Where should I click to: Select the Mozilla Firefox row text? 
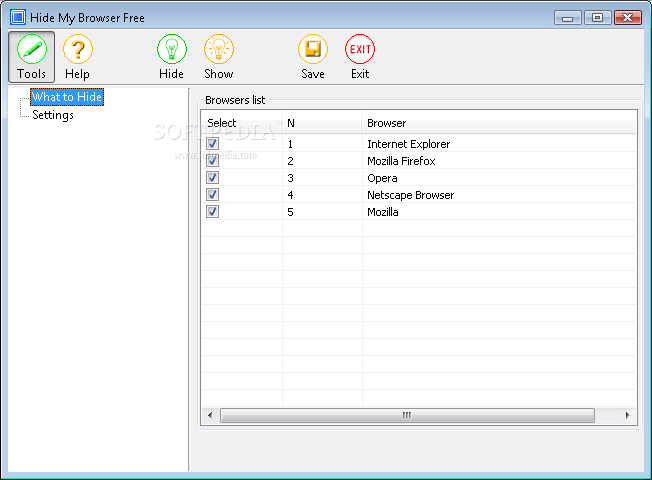[x=401, y=161]
